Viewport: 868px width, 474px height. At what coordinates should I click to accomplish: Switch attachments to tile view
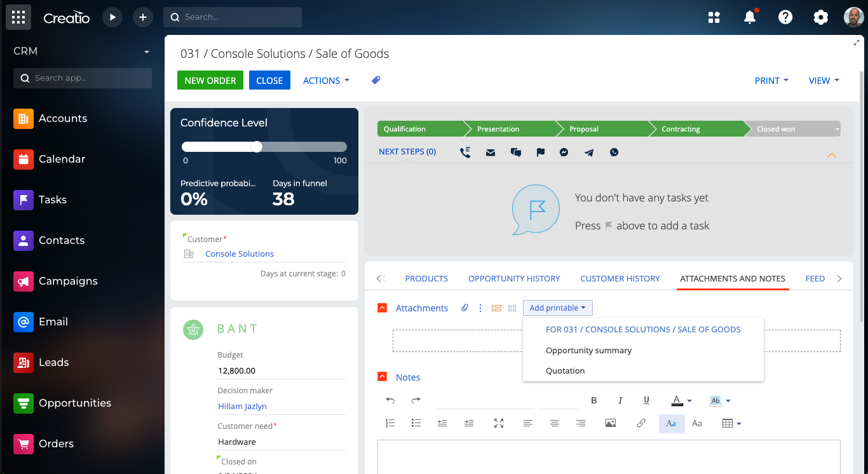coord(512,308)
